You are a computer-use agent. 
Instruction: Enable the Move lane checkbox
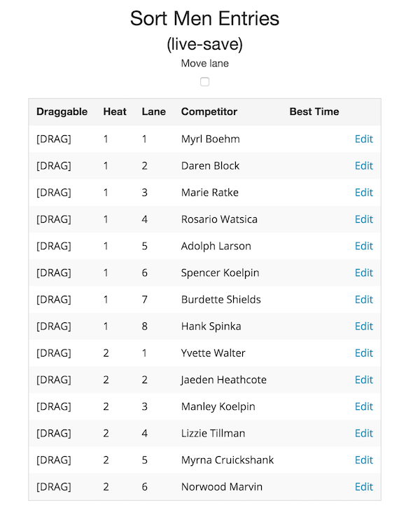[204, 82]
